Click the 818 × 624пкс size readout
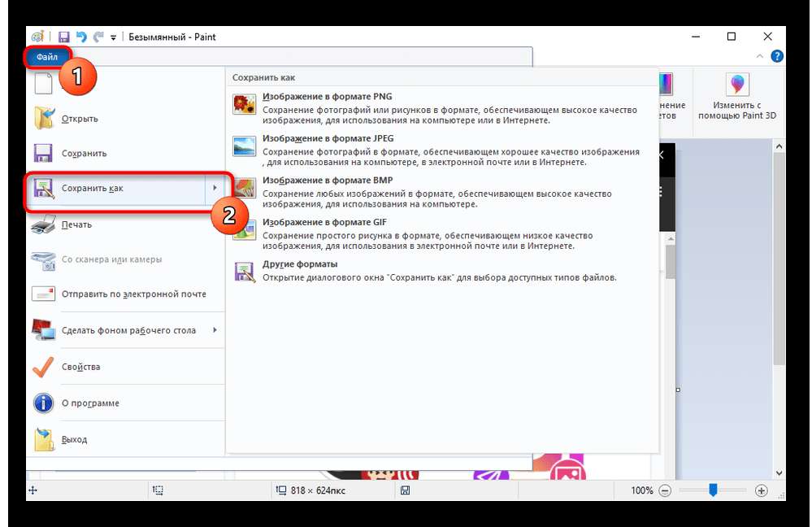The width and height of the screenshot is (812, 527). 318,490
